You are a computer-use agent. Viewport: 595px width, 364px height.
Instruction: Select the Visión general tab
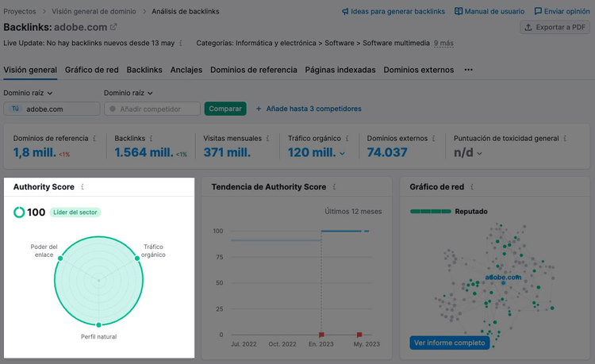[30, 70]
